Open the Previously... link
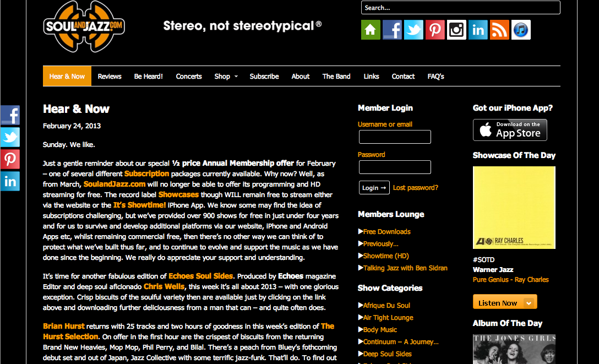599x364 pixels. pos(380,244)
